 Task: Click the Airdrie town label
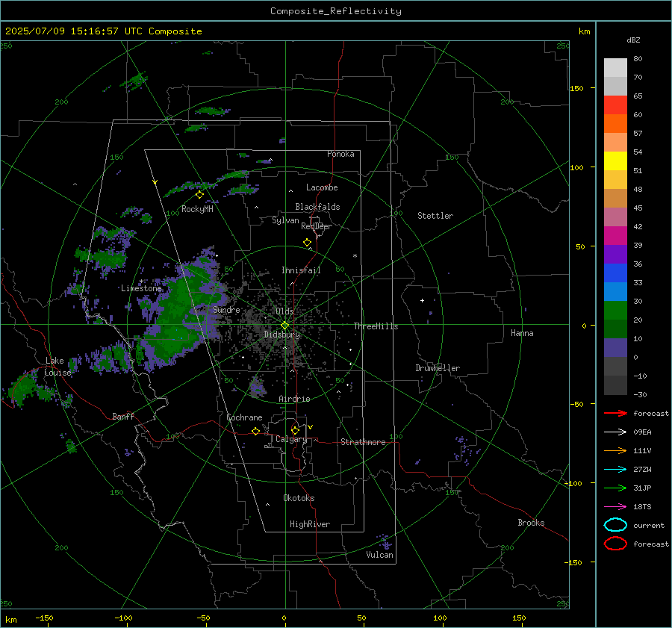click(294, 399)
